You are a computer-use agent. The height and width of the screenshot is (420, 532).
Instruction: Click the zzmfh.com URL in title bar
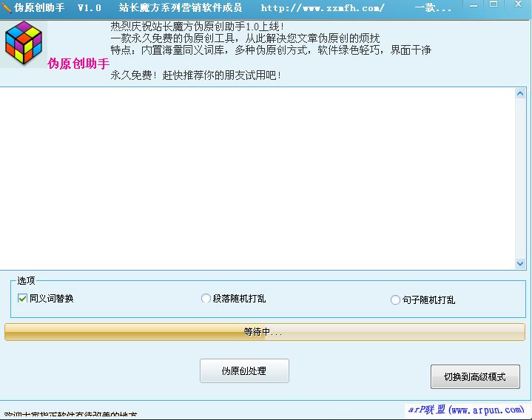coord(323,8)
